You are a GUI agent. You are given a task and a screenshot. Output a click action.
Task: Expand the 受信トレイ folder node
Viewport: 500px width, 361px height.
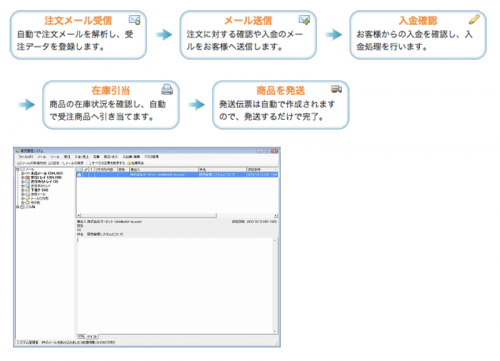[23, 177]
